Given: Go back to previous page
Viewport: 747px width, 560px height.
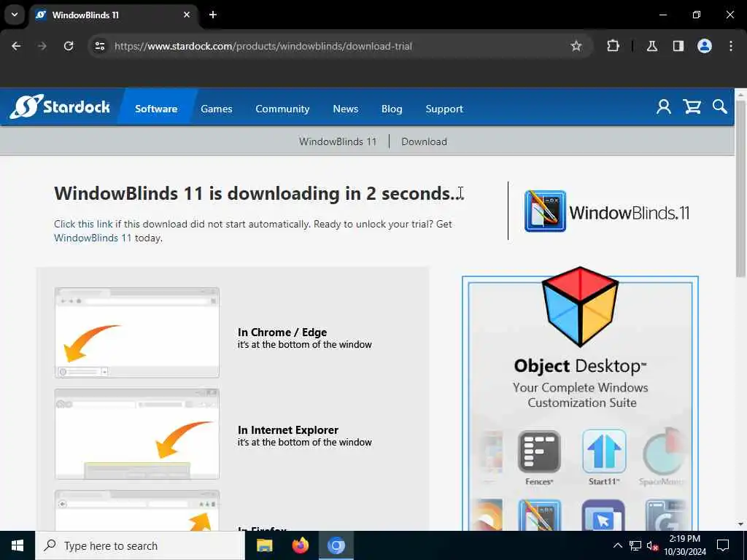Looking at the screenshot, I should click(x=16, y=46).
